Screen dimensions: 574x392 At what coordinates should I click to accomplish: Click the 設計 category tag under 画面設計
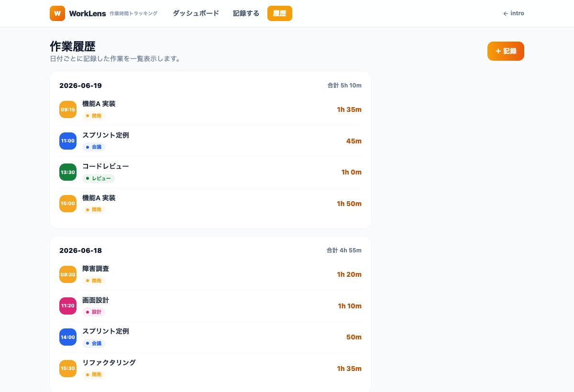click(94, 312)
